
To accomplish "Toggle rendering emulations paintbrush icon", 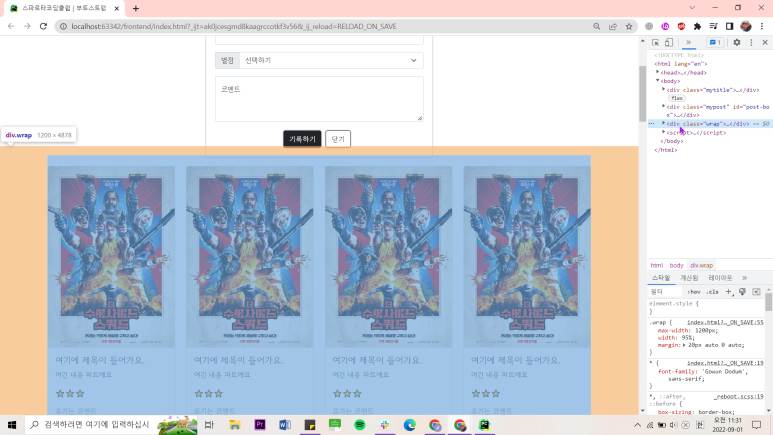I will coord(742,292).
